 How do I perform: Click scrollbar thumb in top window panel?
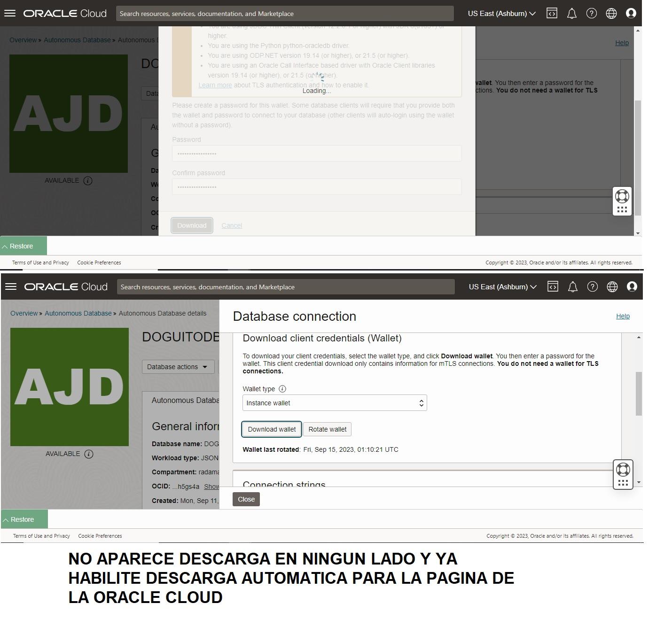coord(638,158)
